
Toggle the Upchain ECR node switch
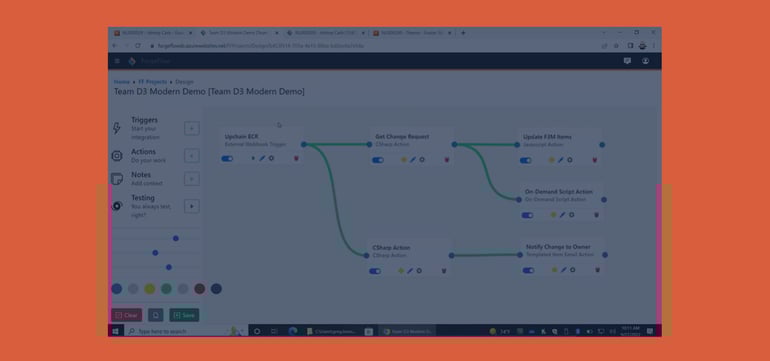point(227,159)
